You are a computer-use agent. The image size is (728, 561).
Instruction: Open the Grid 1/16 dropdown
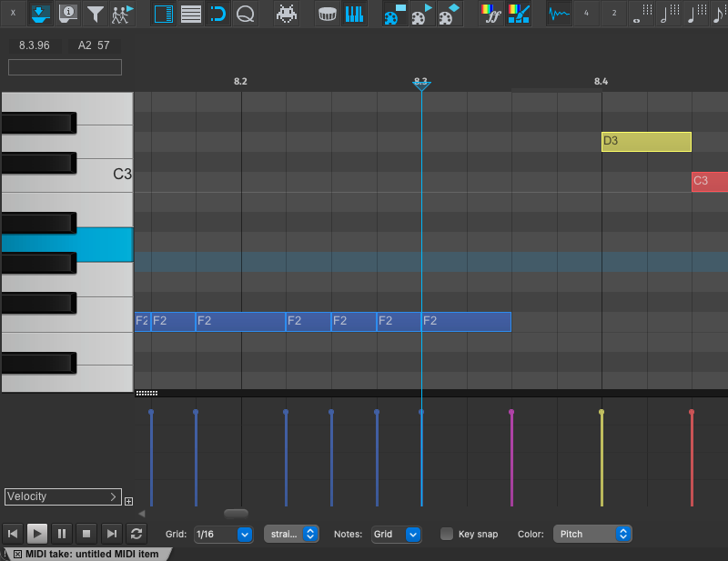222,534
